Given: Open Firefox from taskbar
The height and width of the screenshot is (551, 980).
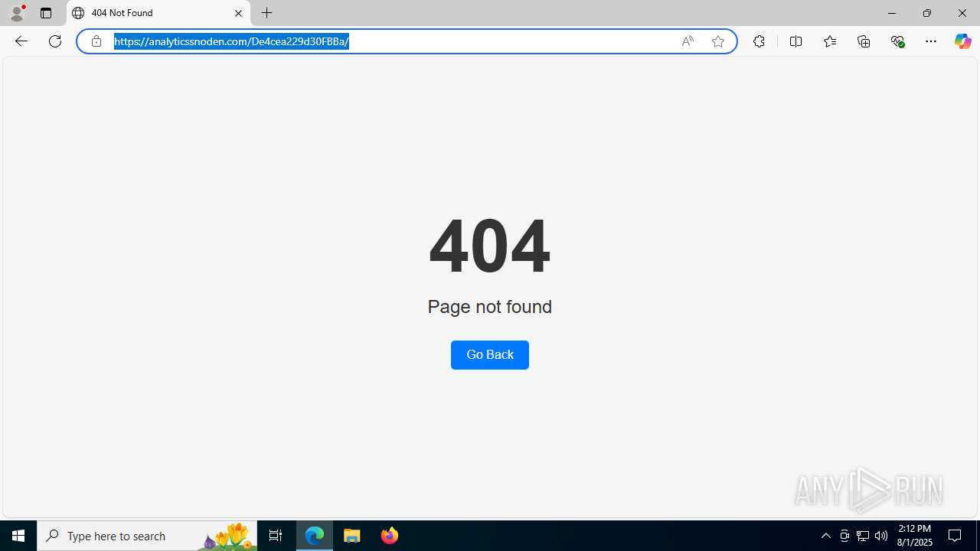Looking at the screenshot, I should 390,536.
